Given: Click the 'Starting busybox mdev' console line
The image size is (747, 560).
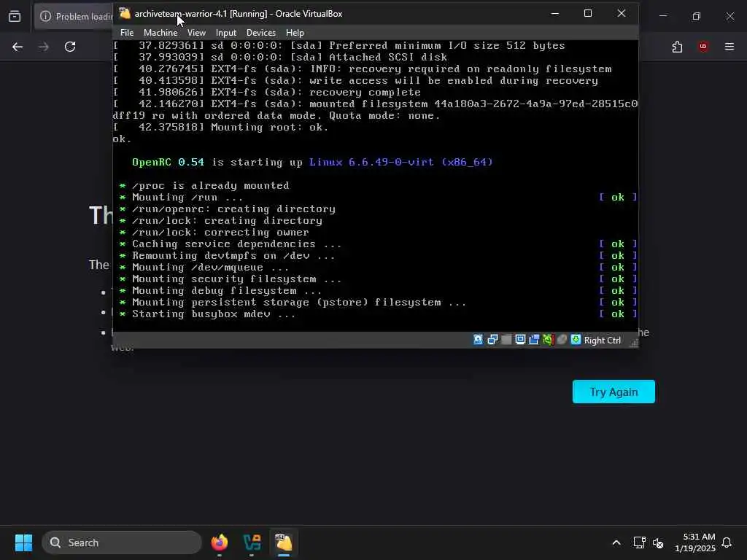Looking at the screenshot, I should click(214, 314).
